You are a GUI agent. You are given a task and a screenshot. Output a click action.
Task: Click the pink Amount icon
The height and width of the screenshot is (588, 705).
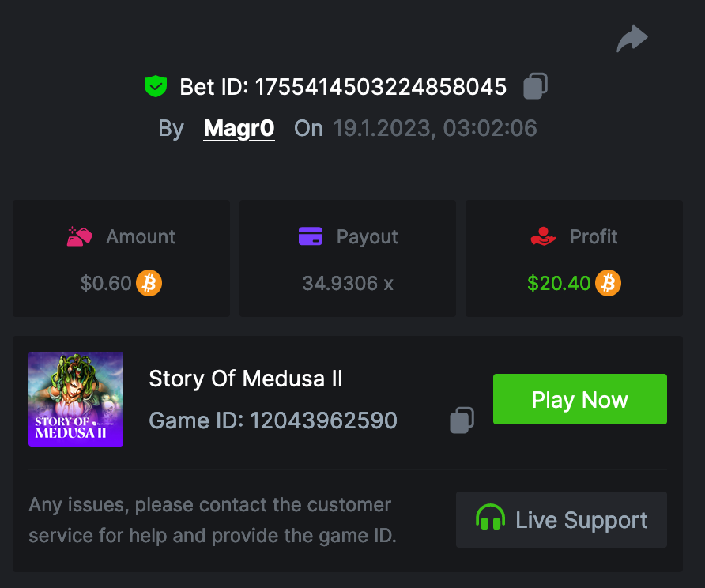click(x=81, y=236)
